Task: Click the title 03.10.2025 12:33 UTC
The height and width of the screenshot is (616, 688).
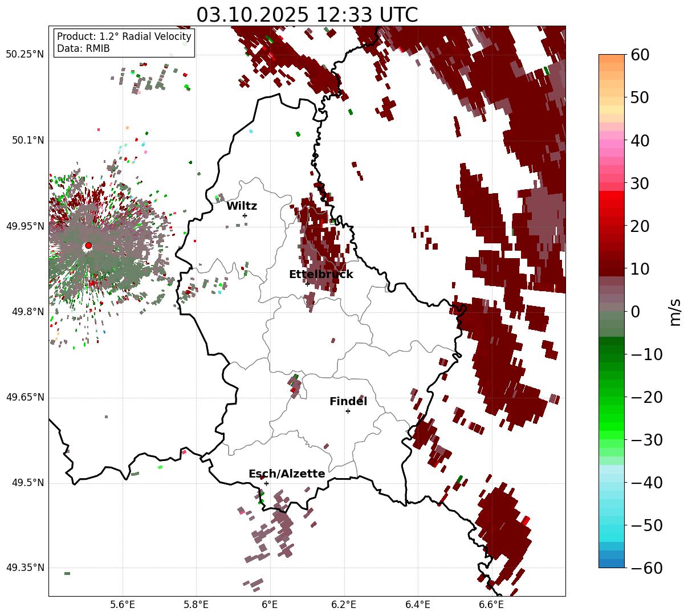Action: pyautogui.click(x=307, y=15)
